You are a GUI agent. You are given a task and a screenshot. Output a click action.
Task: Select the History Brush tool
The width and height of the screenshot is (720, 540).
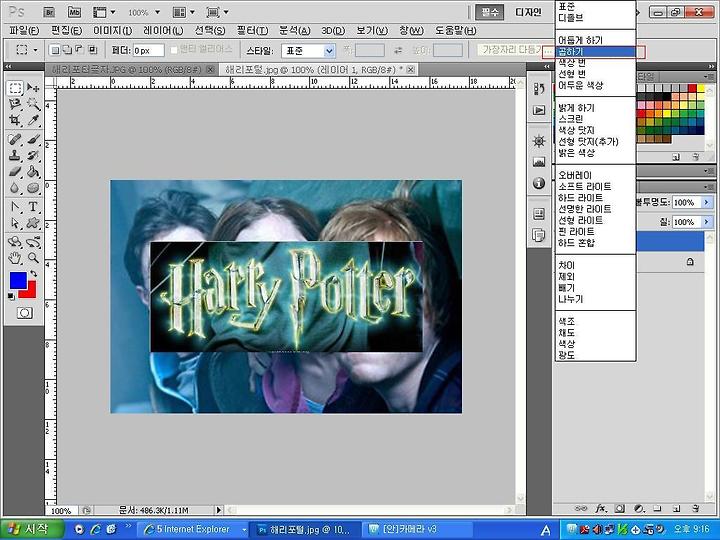click(x=33, y=155)
